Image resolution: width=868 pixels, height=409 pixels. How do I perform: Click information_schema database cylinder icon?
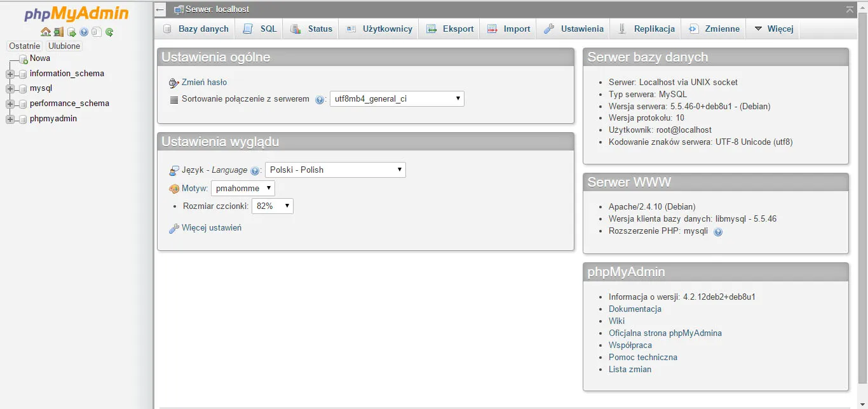tap(23, 74)
